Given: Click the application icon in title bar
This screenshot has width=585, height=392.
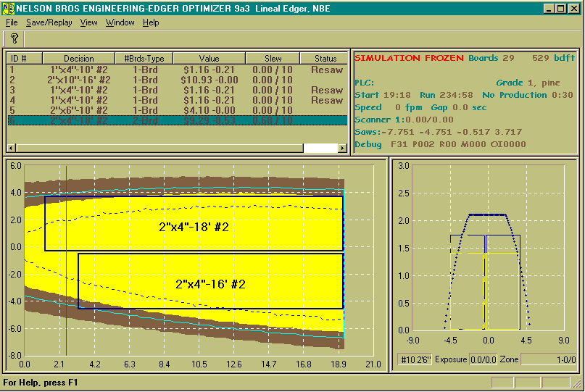Looking at the screenshot, I should [8, 8].
